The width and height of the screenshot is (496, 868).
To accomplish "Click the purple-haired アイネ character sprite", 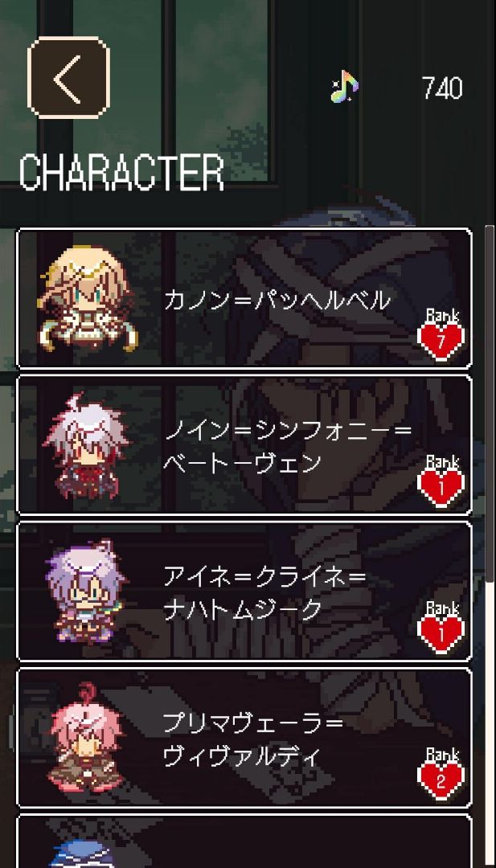I will (86, 592).
